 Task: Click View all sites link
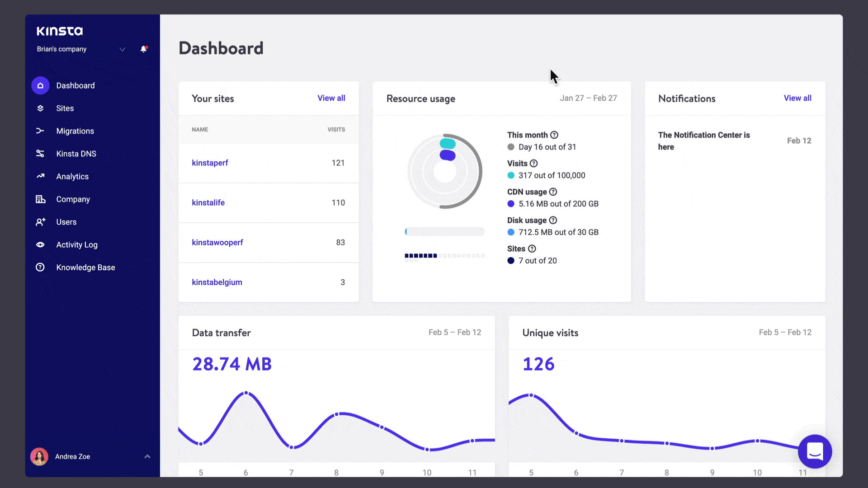tap(331, 98)
